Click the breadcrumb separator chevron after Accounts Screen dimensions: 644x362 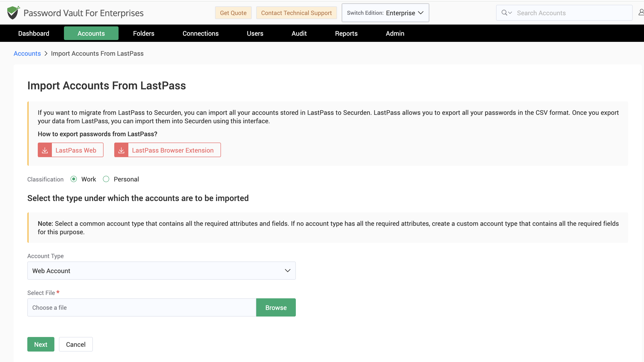(x=46, y=53)
